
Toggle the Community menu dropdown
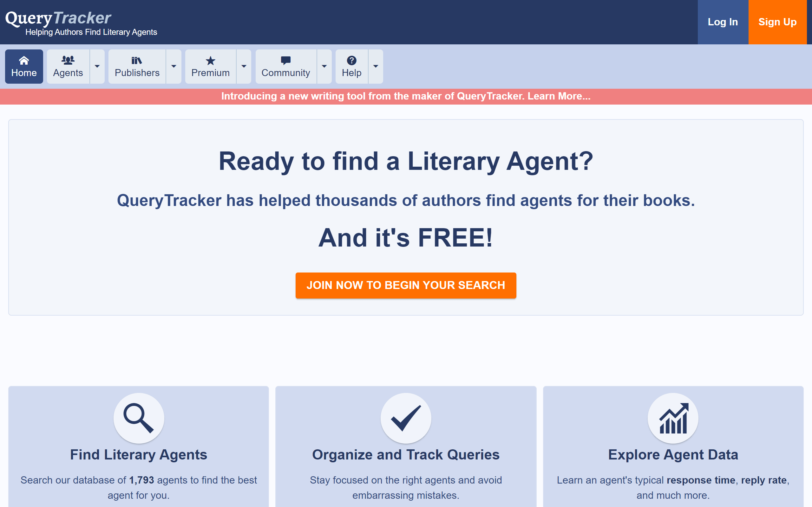[323, 66]
